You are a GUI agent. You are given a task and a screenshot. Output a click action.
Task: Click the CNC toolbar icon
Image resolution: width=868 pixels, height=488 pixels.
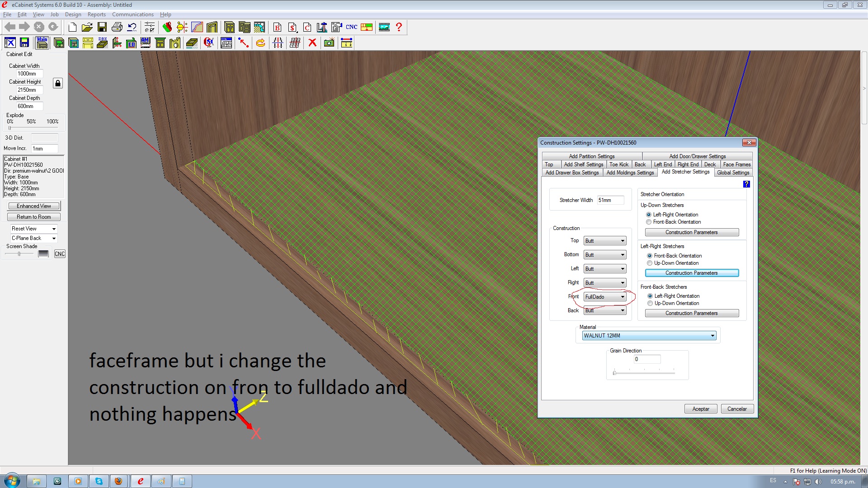(x=351, y=27)
